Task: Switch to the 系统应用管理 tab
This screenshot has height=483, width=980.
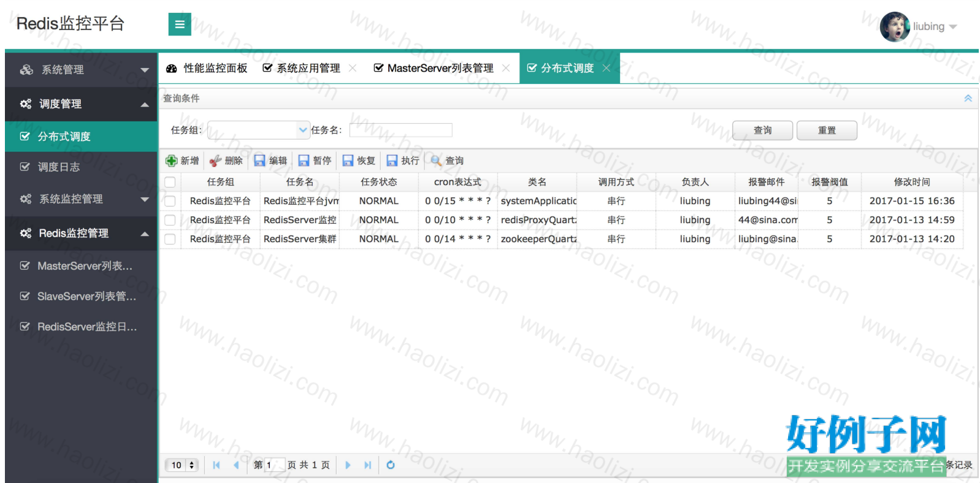Action: pyautogui.click(x=301, y=68)
